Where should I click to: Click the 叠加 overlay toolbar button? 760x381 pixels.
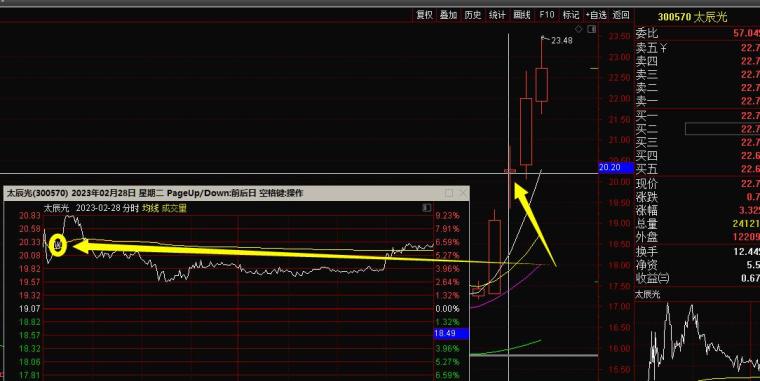pos(448,15)
